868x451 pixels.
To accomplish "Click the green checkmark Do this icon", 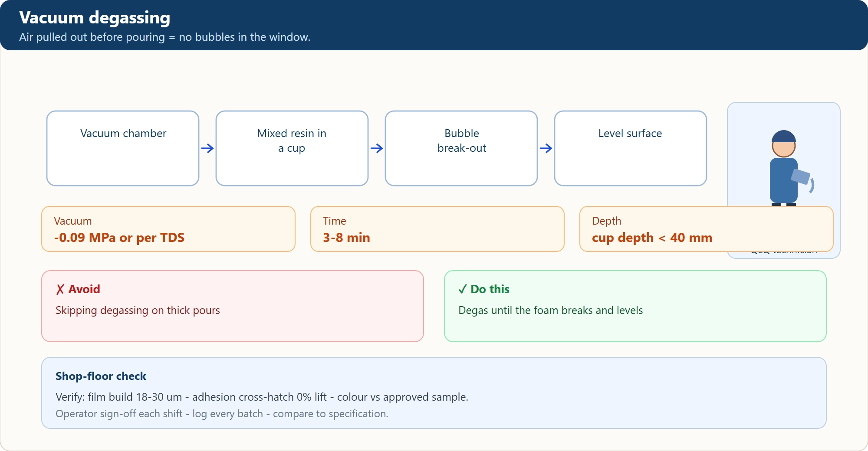I will click(463, 289).
